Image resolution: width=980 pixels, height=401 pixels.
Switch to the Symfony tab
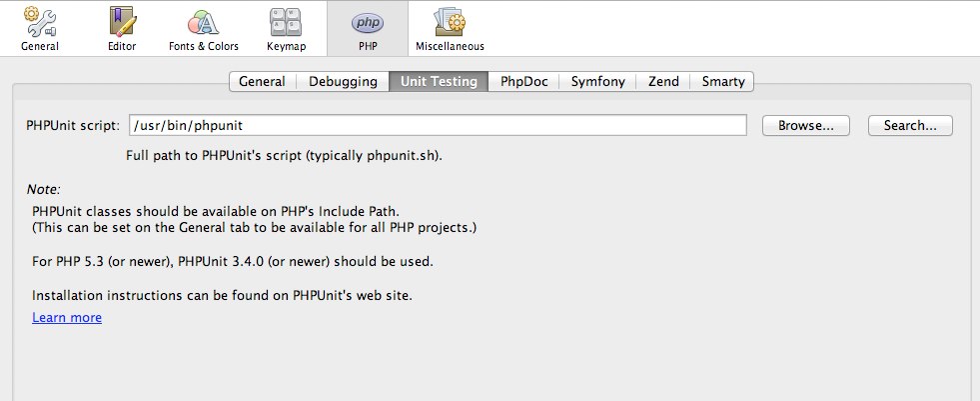pos(598,82)
